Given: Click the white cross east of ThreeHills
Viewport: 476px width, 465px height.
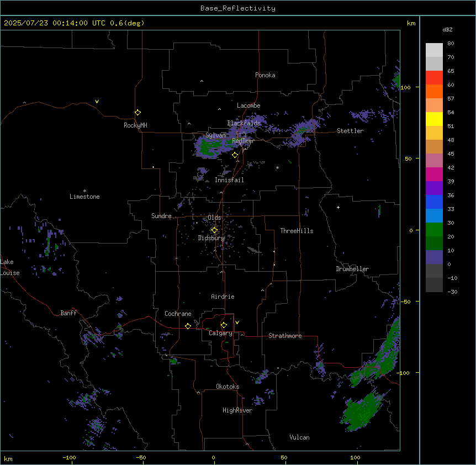Looking at the screenshot, I should (x=338, y=207).
